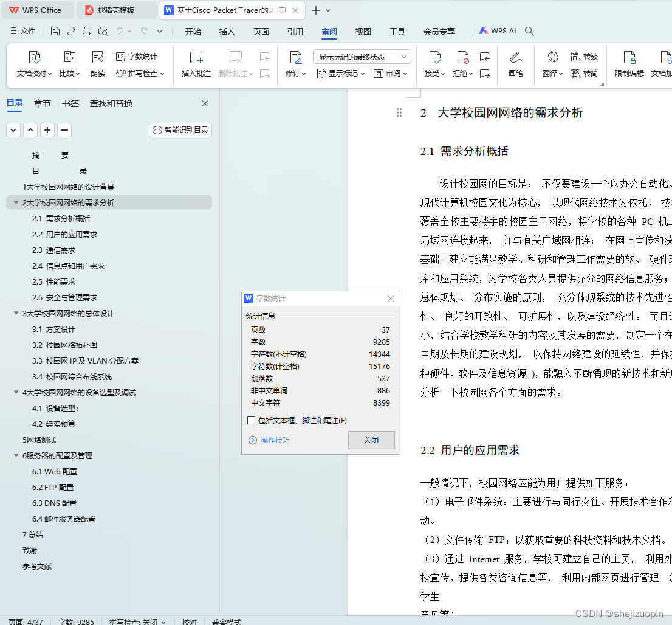Screen dimensions: 672x625
Task: Collapse 3大学校园网网络的总体设计 node
Action: click(x=16, y=313)
